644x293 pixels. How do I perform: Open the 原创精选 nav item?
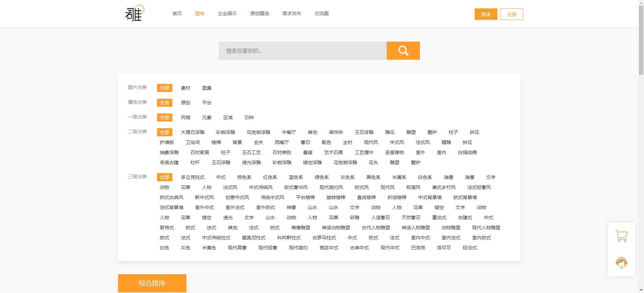(260, 13)
